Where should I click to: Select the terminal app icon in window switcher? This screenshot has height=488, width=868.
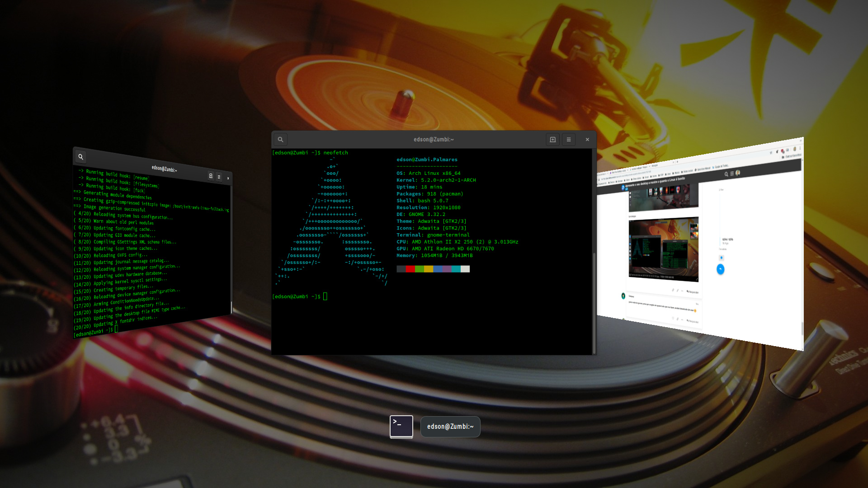(x=401, y=427)
